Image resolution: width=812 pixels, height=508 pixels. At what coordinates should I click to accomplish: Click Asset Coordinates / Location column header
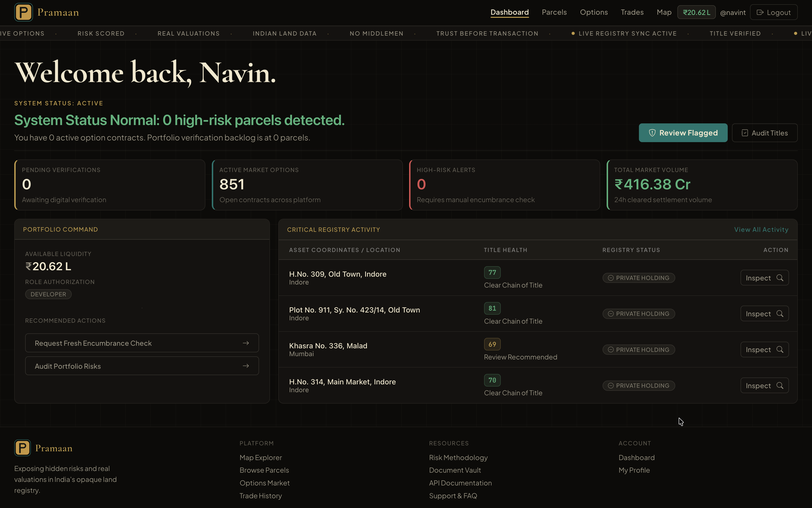[x=345, y=250]
